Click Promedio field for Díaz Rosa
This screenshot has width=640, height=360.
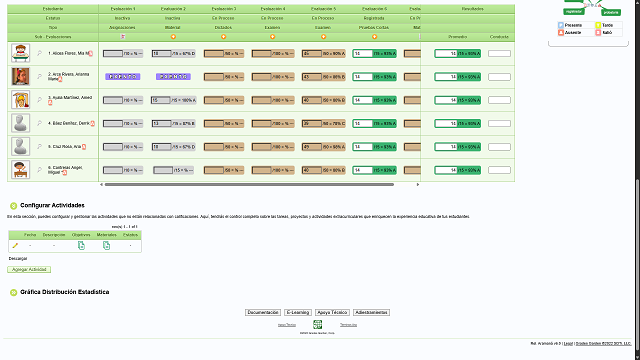click(446, 147)
